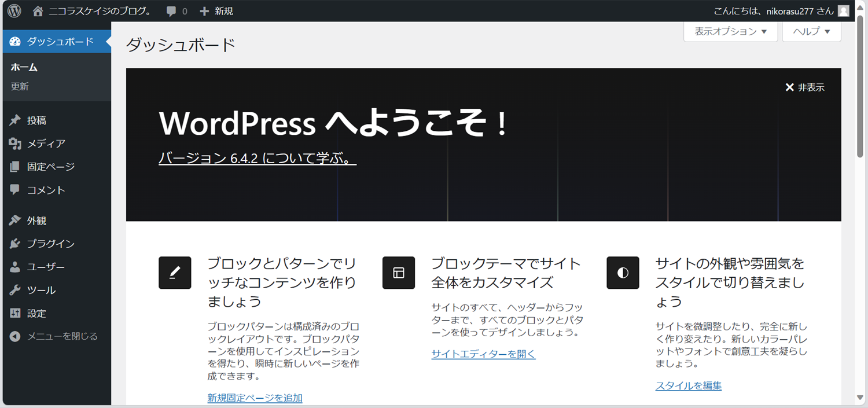Click the collapse menu arrow icon
The image size is (868, 408).
coord(15,336)
